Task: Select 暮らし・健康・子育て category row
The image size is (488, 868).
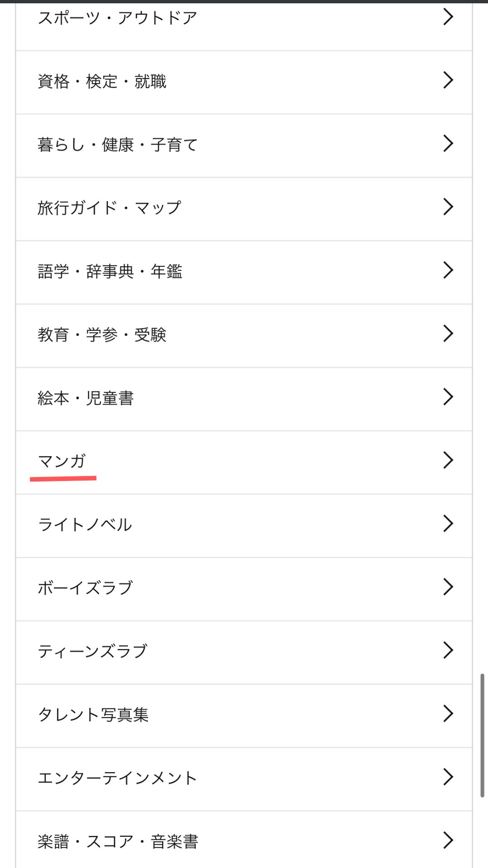Action: pos(244,146)
